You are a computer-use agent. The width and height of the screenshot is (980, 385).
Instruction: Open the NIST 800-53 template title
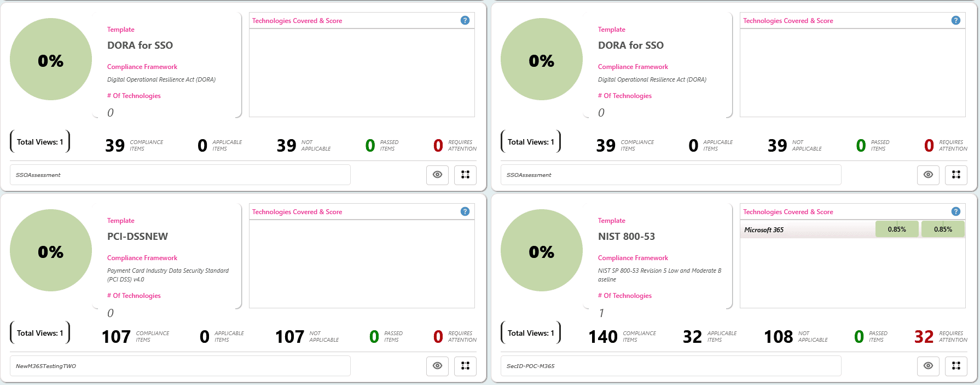[626, 237]
